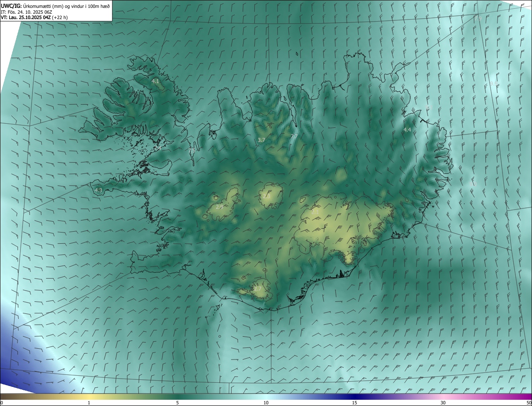Click the 10 tick on the color scale
This screenshot has height=406, width=532.
266,403
